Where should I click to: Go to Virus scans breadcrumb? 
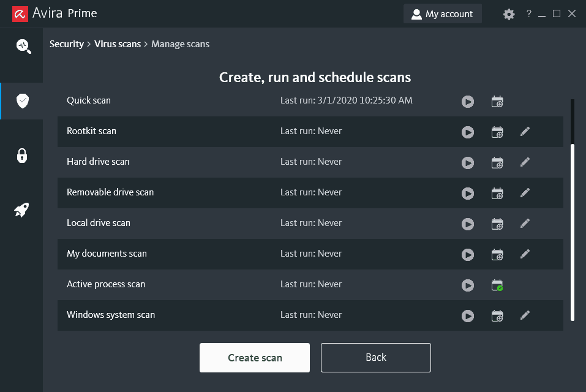[x=118, y=44]
